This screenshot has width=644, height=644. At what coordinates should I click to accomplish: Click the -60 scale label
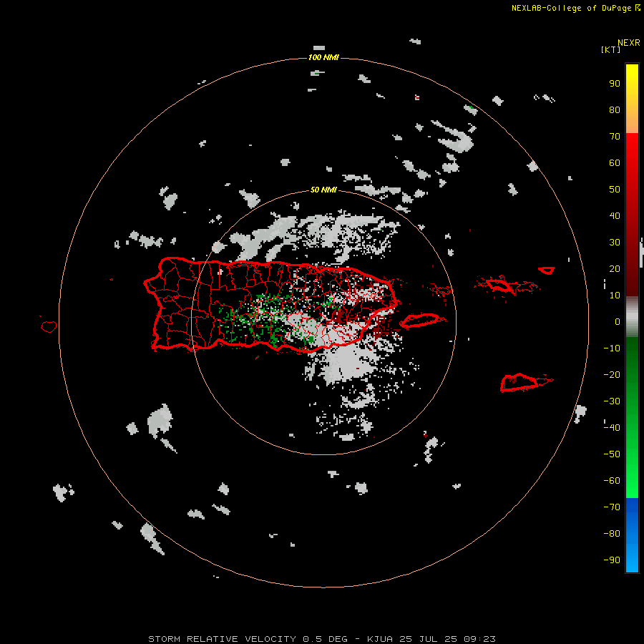612,481
